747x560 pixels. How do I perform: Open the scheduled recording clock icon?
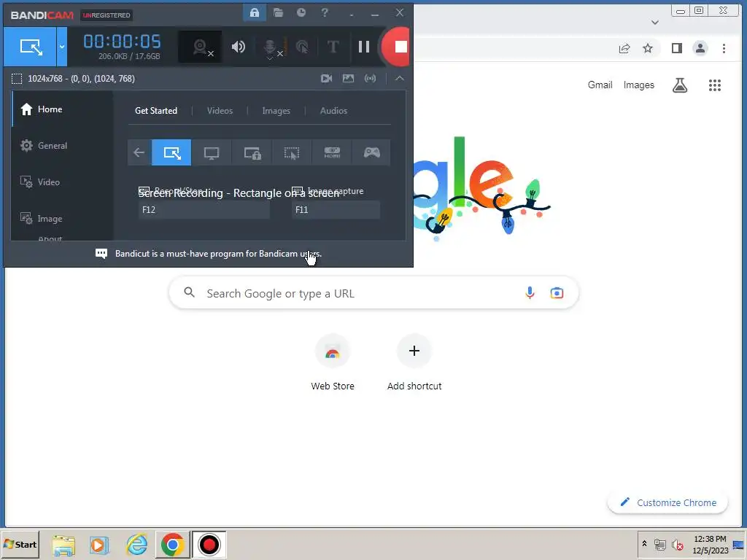pyautogui.click(x=301, y=13)
